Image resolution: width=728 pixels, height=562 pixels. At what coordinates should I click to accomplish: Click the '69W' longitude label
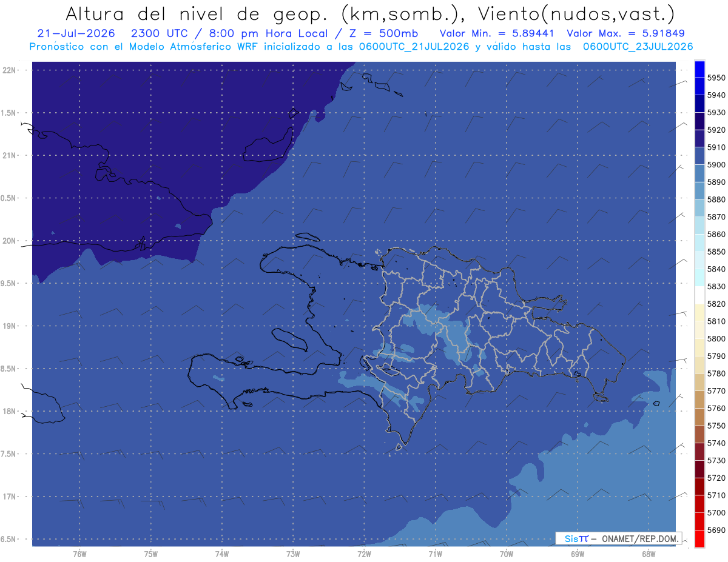[577, 554]
